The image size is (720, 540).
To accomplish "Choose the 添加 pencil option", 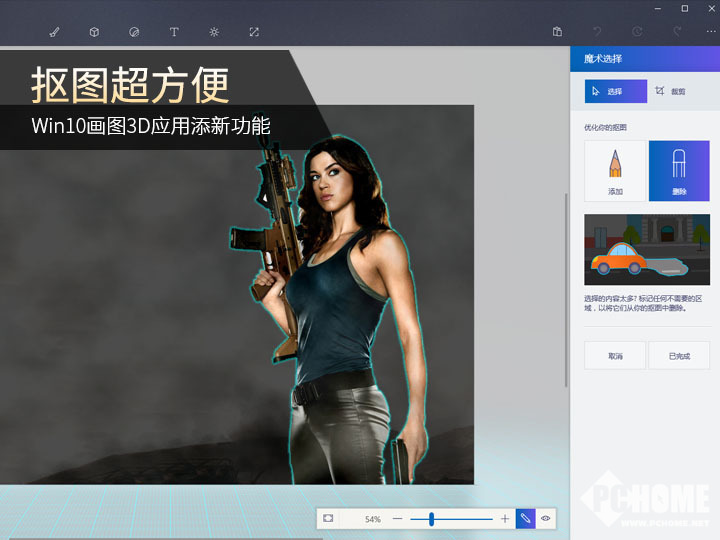I will (x=615, y=171).
